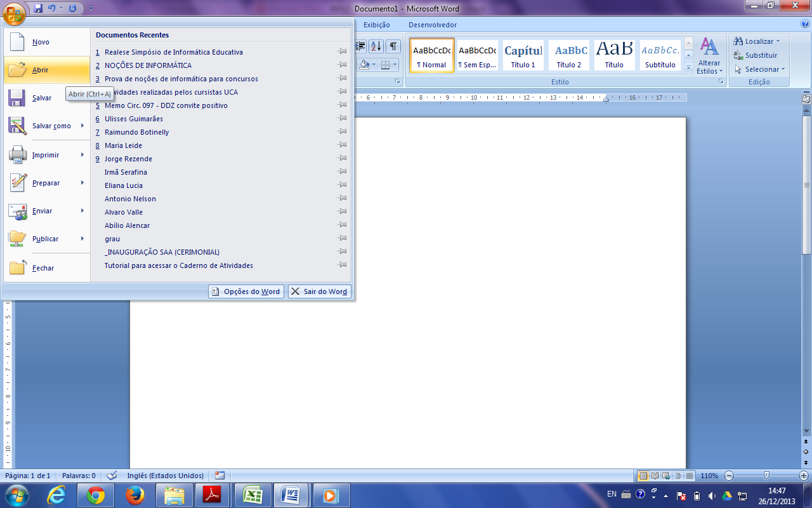Pin the Realese Simpósio de Informática Educativa document
The image size is (812, 508).
click(x=343, y=51)
